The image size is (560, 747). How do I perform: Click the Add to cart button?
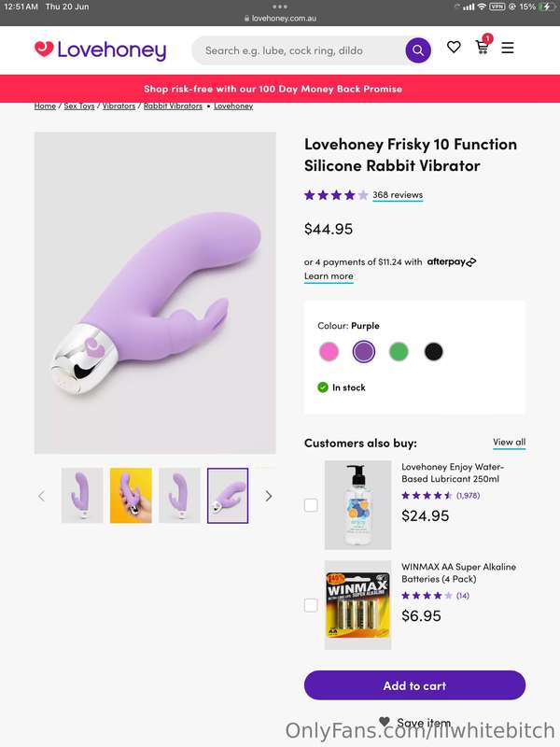pyautogui.click(x=414, y=685)
